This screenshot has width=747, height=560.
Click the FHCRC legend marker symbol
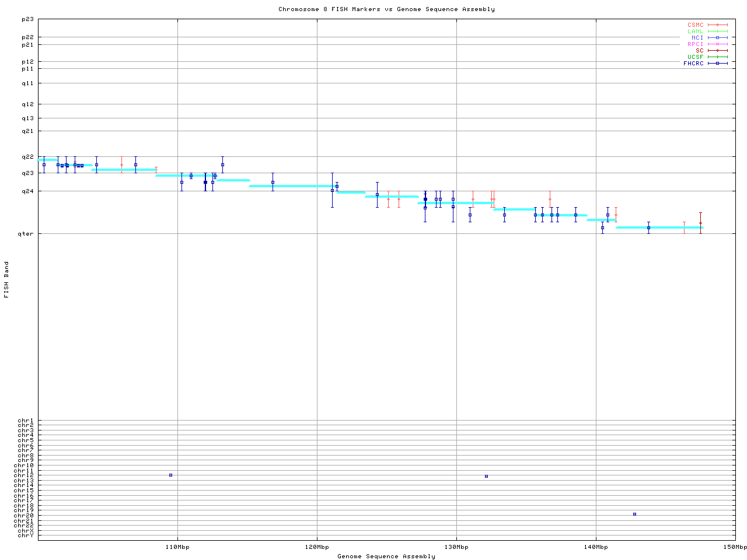717,63
